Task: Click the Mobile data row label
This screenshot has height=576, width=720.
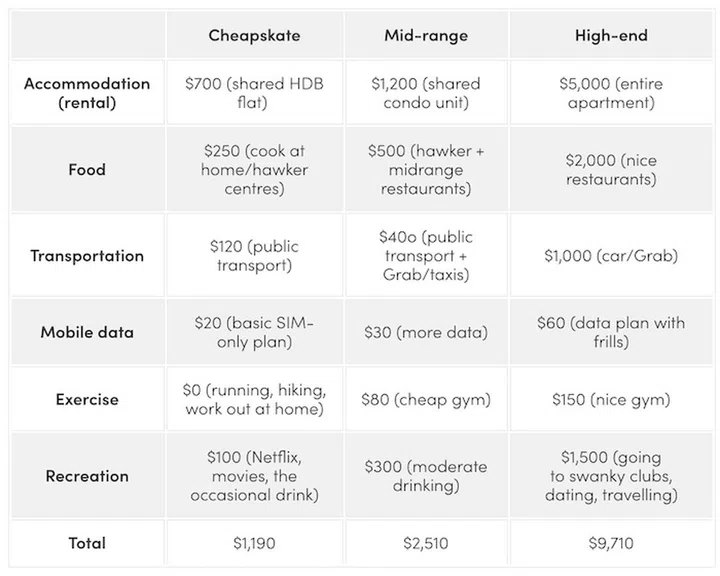Action: 87,332
